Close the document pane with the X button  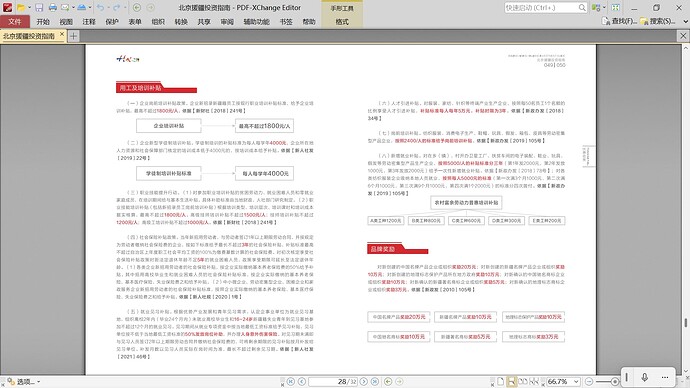pos(683,36)
